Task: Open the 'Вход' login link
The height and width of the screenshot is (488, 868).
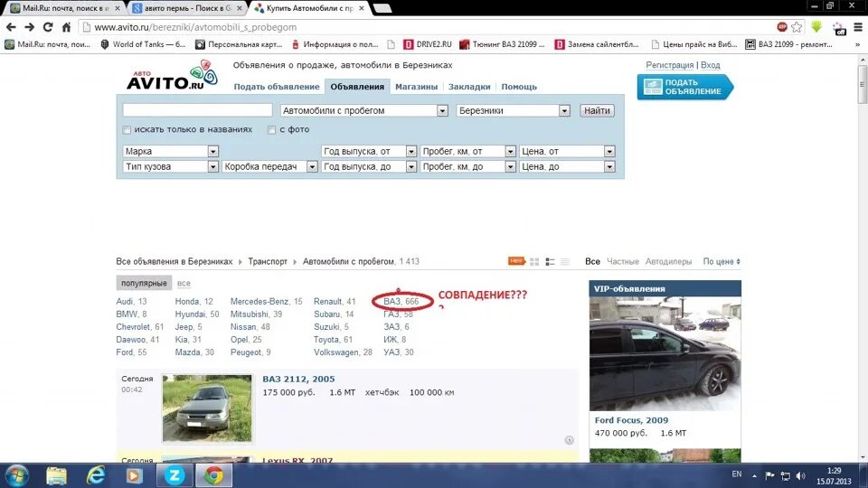Action: [x=711, y=65]
